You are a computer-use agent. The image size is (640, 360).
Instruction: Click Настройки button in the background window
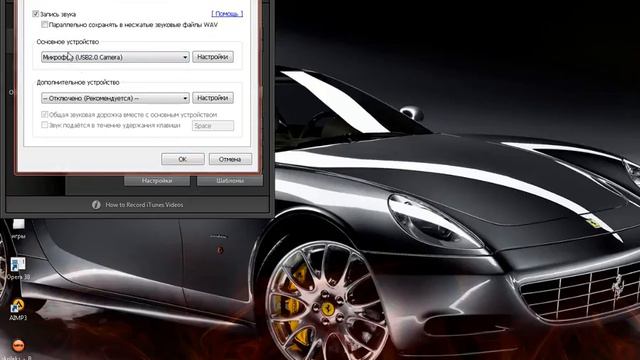click(157, 180)
